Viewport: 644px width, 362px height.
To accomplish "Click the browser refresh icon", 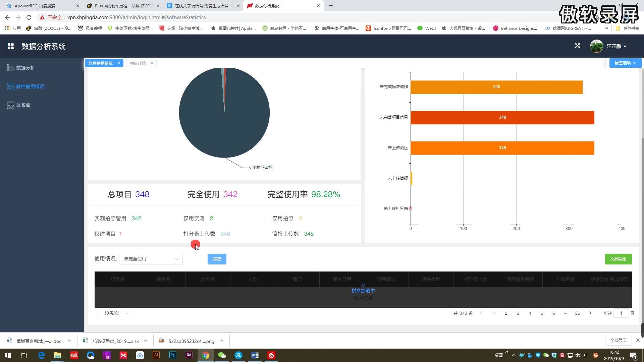I will click(29, 17).
